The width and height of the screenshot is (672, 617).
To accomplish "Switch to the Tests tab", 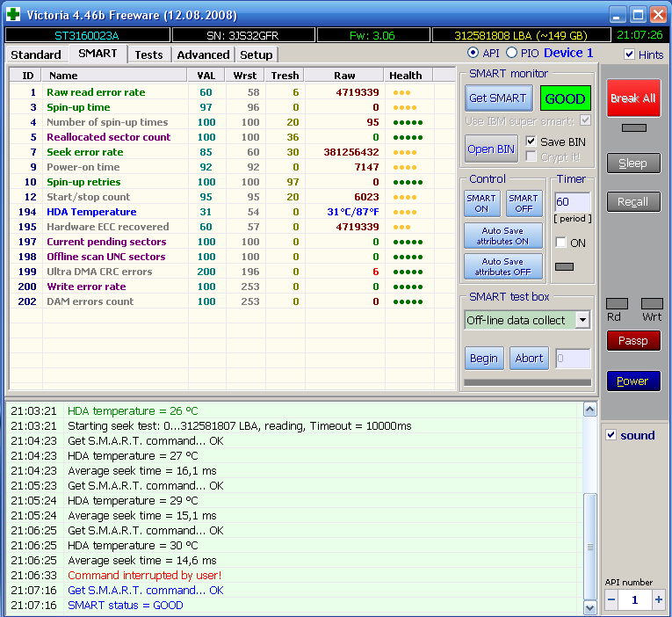I will [x=148, y=54].
